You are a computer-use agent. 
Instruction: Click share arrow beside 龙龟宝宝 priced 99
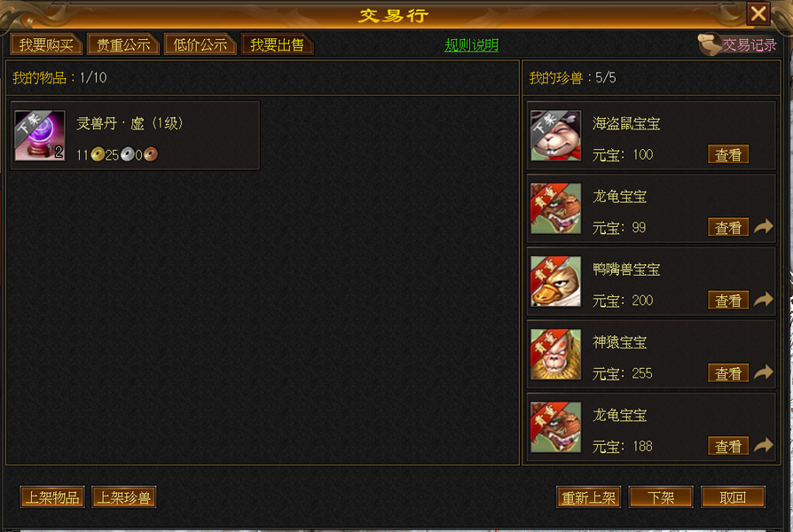coord(764,227)
